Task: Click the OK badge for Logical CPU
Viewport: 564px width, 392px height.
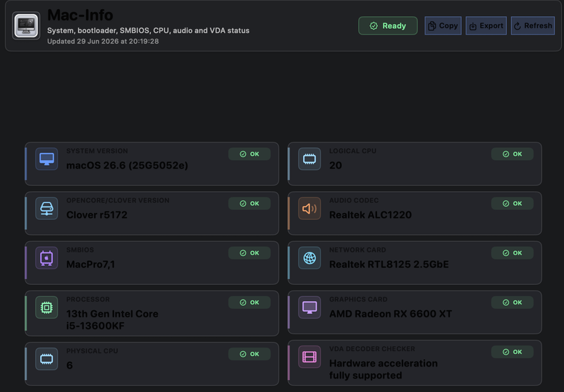Action: (x=513, y=154)
